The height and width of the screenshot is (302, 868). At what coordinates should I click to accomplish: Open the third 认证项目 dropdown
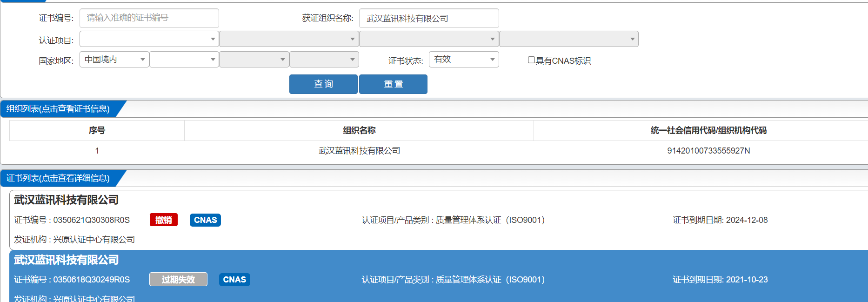pyautogui.click(x=429, y=39)
